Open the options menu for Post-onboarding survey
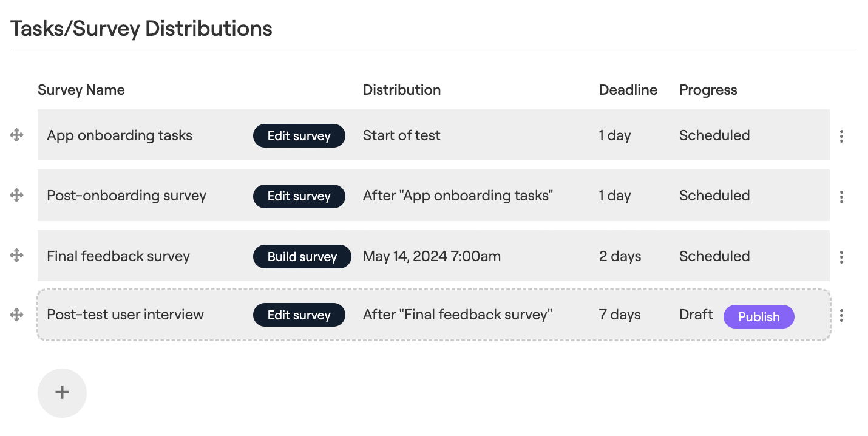Screen dimensions: 868x436 click(x=842, y=196)
